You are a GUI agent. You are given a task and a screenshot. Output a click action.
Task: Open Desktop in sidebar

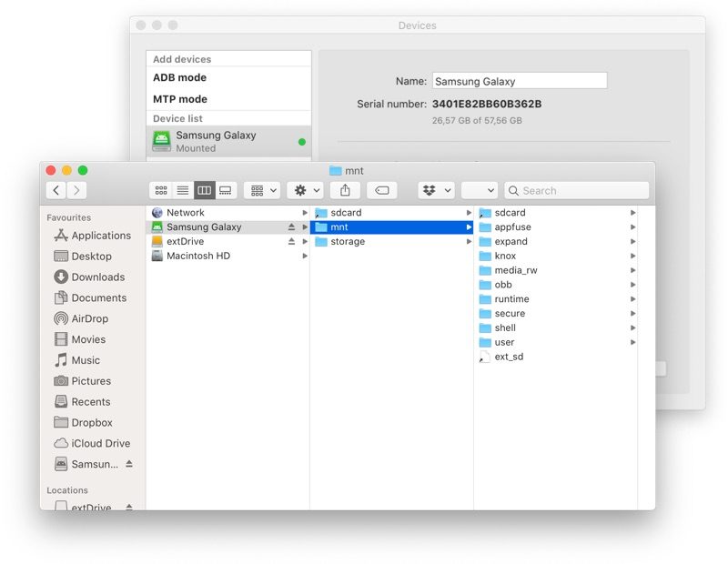83,257
